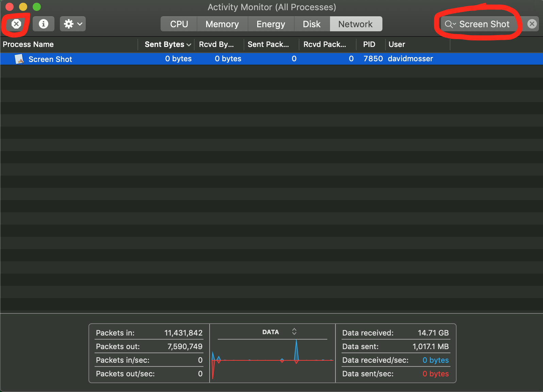Click the red Data sent/sec value
The image size is (543, 392).
(x=435, y=374)
